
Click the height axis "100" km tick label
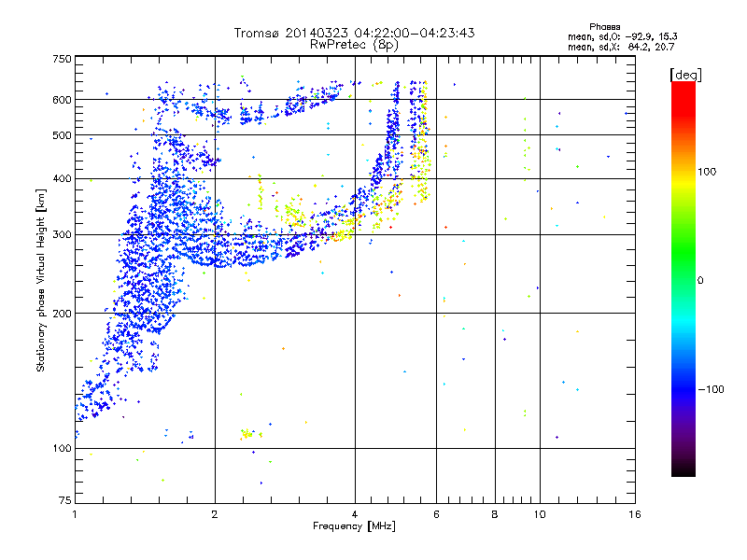(62, 448)
